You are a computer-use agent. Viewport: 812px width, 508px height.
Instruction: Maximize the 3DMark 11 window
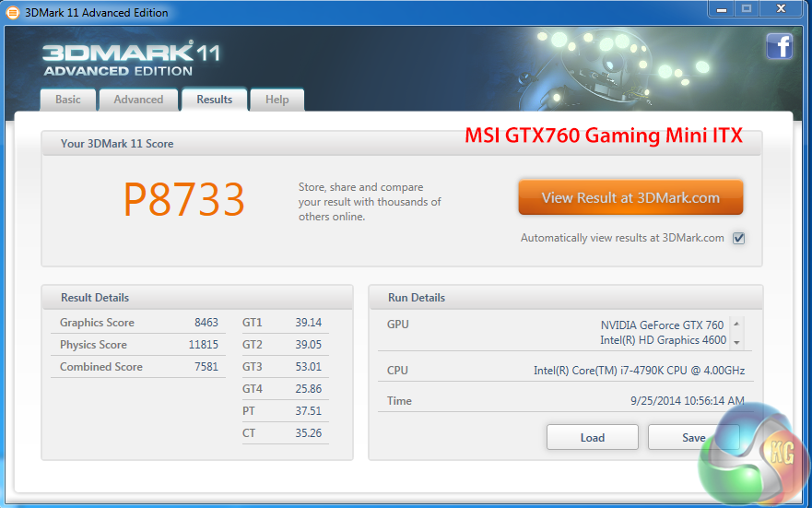pyautogui.click(x=747, y=9)
